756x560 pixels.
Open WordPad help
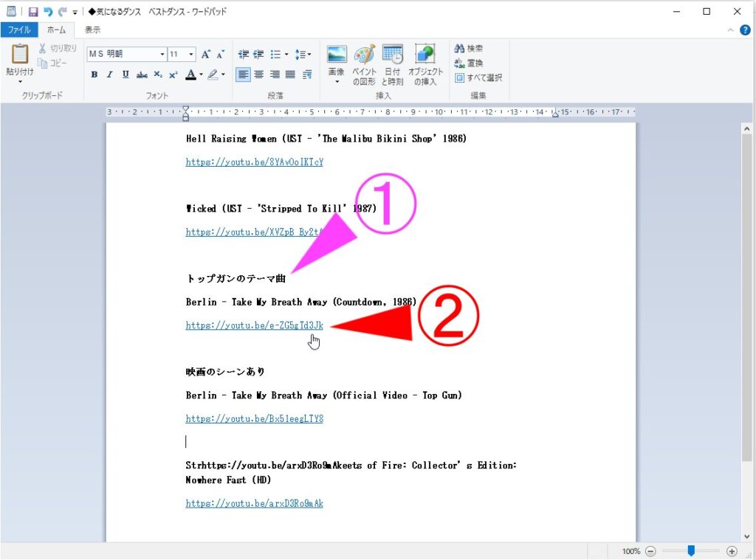[745, 30]
